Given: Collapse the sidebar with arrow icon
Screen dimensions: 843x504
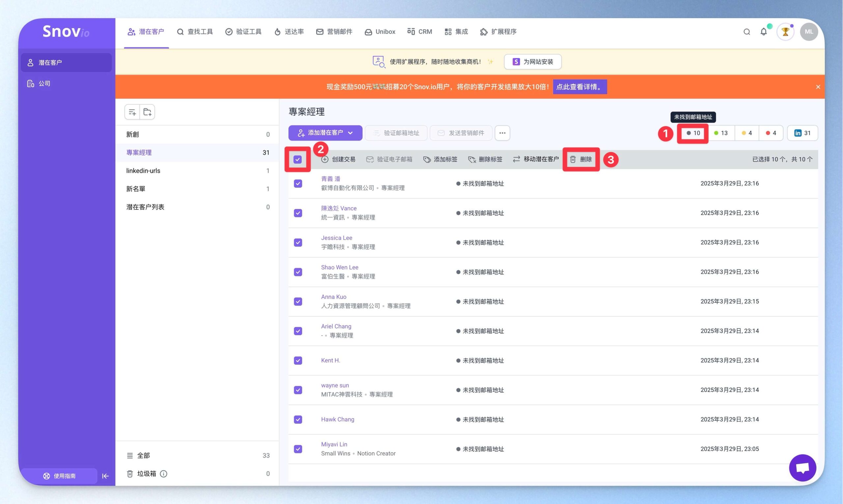Looking at the screenshot, I should click(x=105, y=476).
